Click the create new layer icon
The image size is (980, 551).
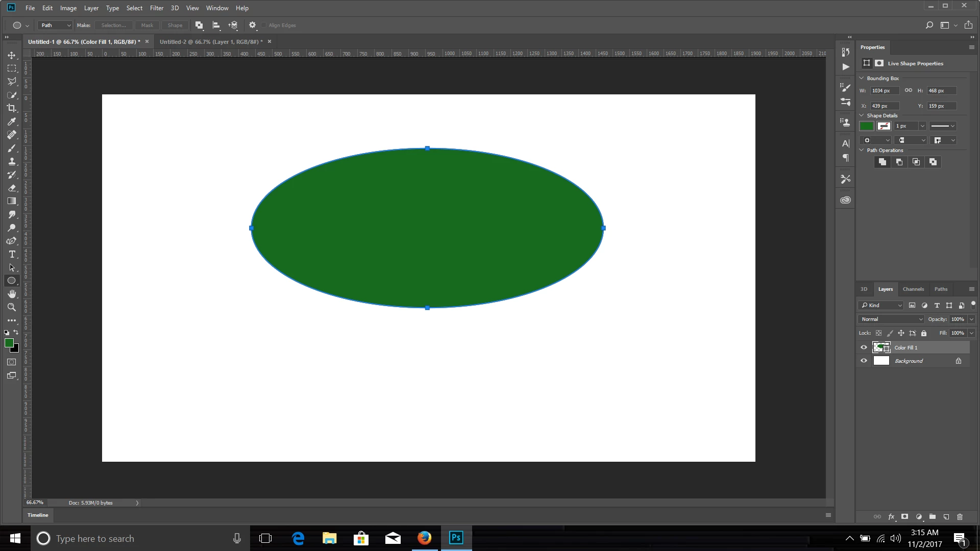pyautogui.click(x=946, y=517)
